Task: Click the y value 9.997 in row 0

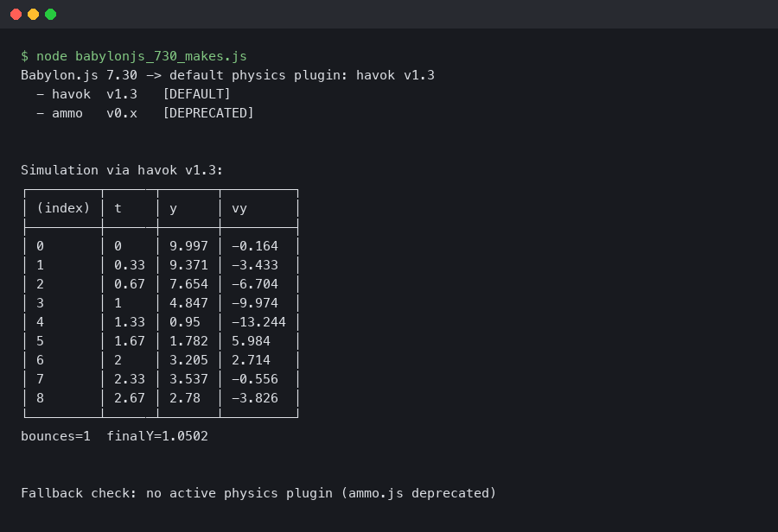Action: [x=188, y=246]
